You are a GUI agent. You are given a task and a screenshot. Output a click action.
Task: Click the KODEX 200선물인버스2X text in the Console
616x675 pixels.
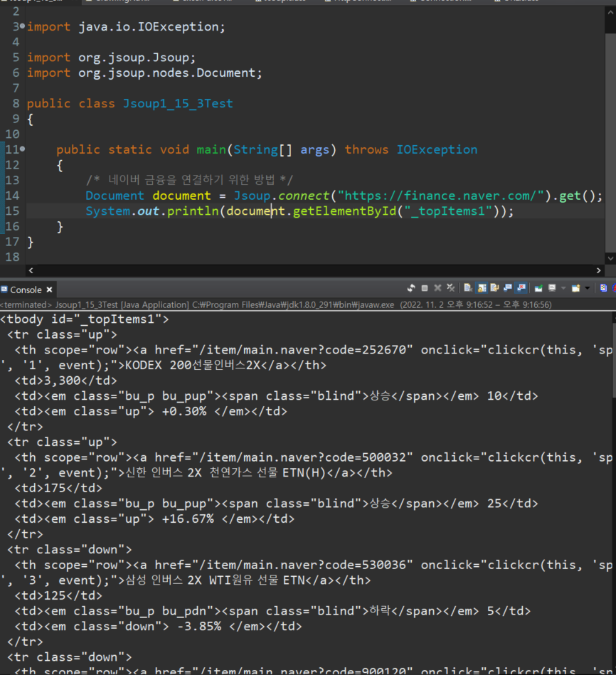pos(193,365)
